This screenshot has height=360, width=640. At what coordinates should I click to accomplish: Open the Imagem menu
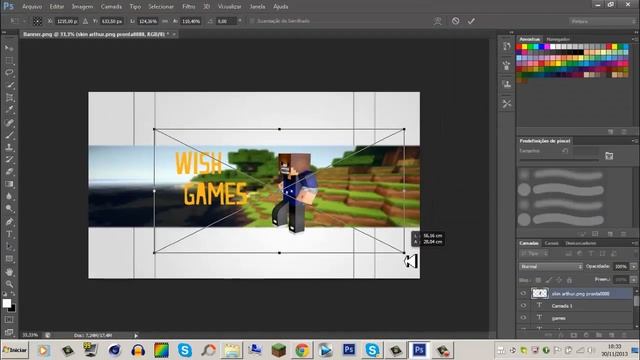[82, 7]
